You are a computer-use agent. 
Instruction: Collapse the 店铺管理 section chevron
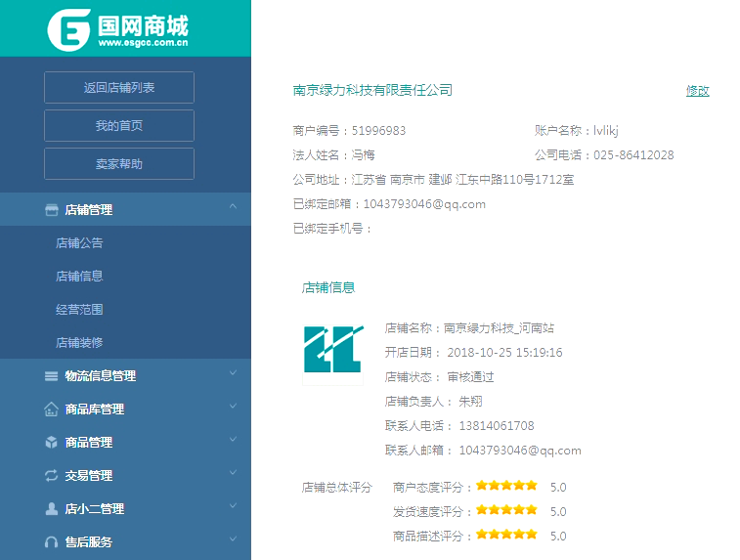click(233, 206)
